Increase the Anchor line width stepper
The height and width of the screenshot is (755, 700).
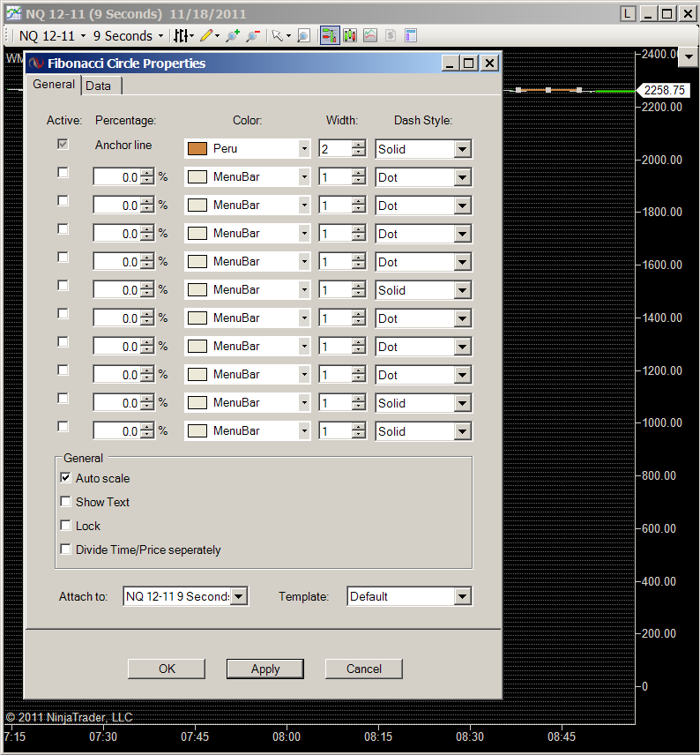[358, 145]
